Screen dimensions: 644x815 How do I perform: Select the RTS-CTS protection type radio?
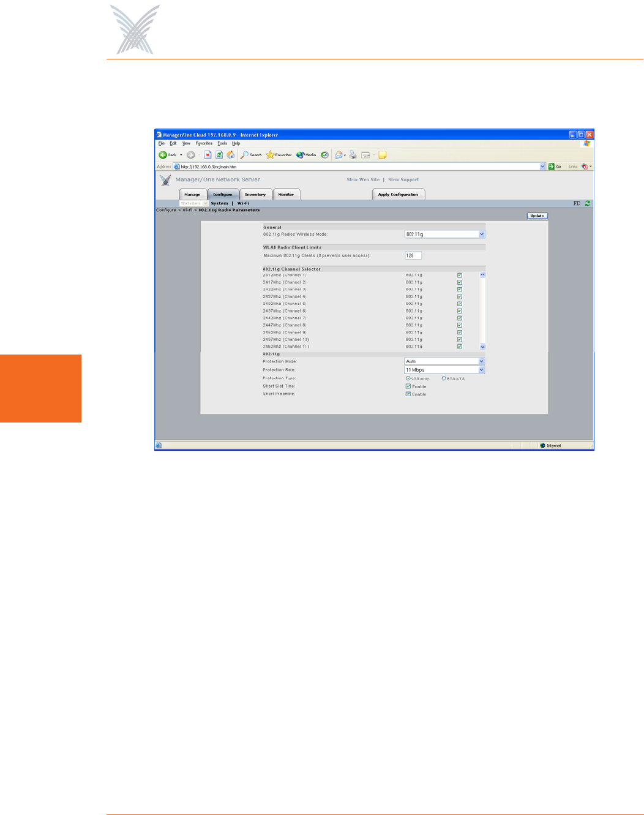pos(444,378)
